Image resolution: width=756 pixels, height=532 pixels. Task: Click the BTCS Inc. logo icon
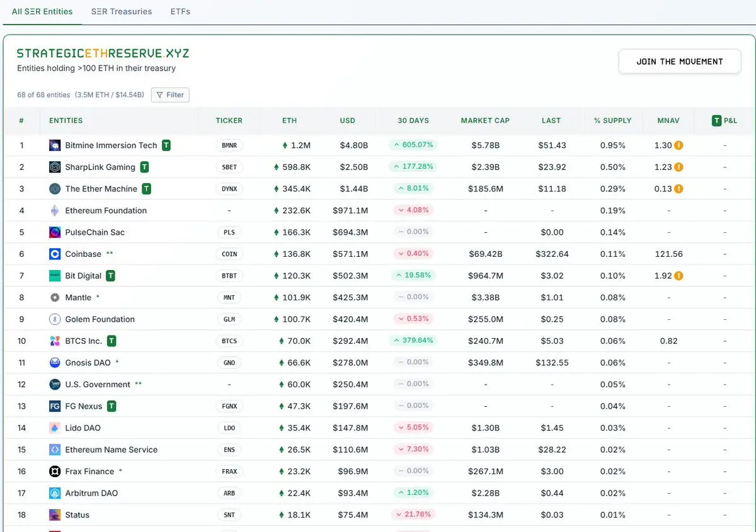55,341
